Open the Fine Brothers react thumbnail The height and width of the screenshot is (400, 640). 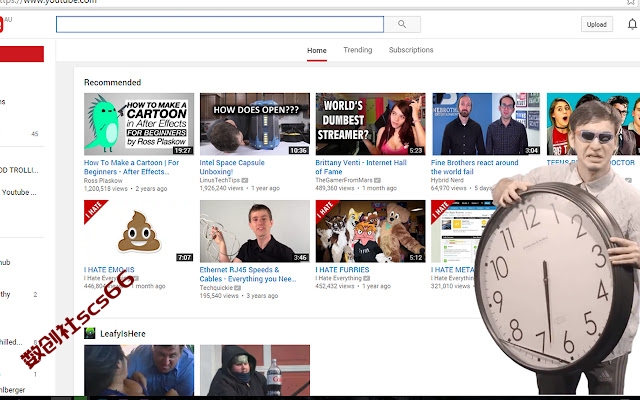click(x=486, y=124)
